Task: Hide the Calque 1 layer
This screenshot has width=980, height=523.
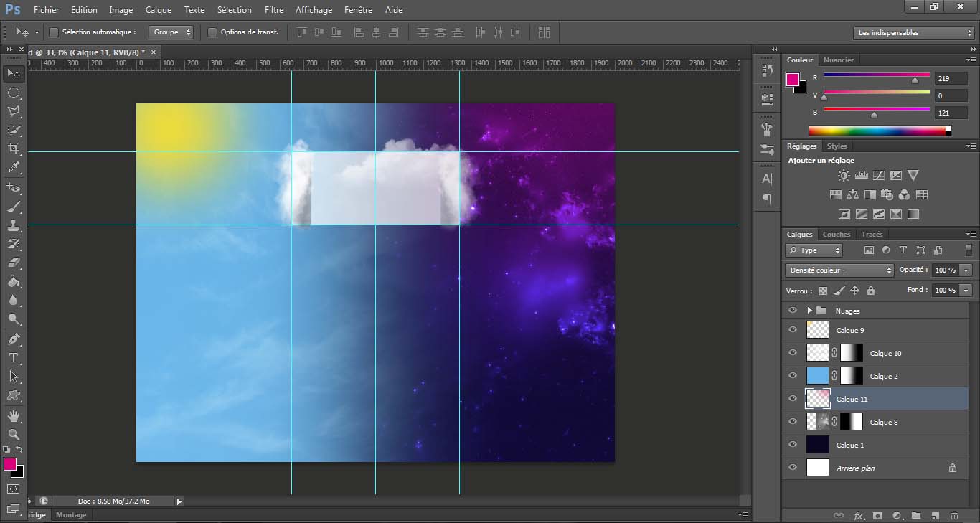Action: [792, 445]
